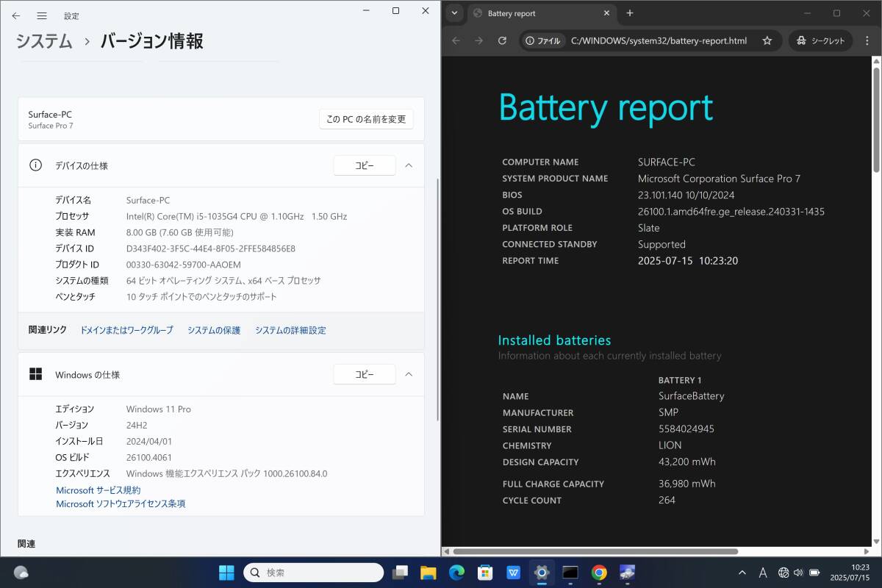Click the taskbar 検索 search box
This screenshot has height=588, width=882.
coord(313,573)
